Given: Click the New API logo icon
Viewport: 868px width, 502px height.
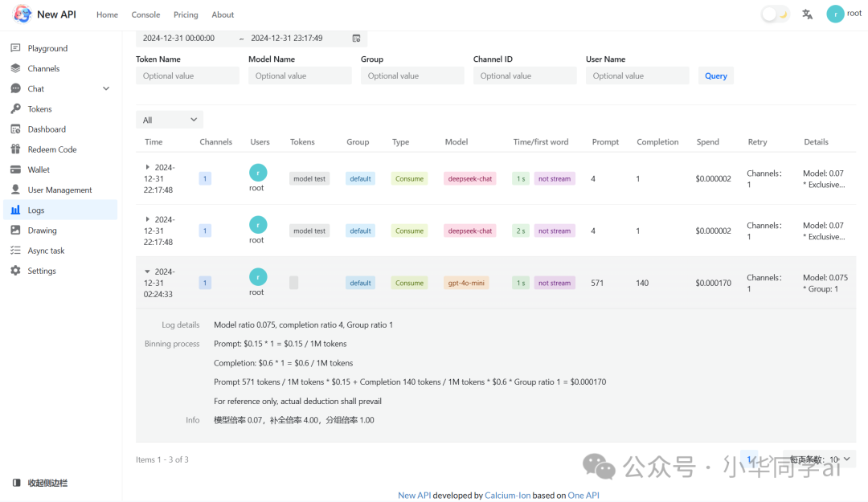Looking at the screenshot, I should point(22,14).
